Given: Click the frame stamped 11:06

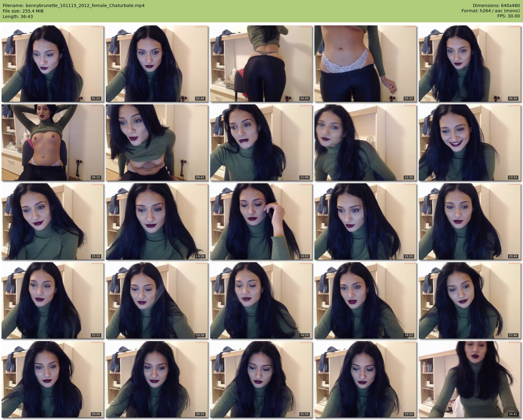Looking at the screenshot, I should [x=261, y=143].
